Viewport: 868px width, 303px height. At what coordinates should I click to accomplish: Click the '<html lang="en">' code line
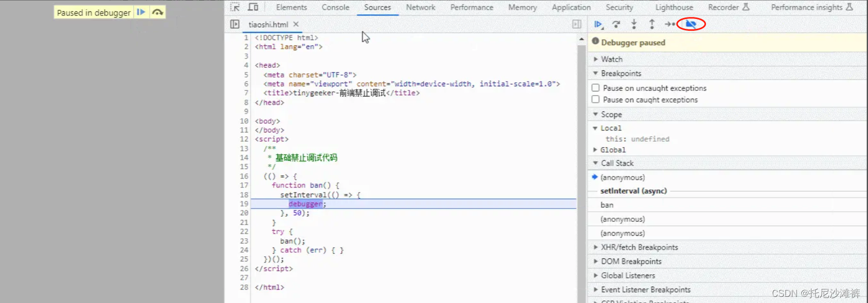coord(288,47)
